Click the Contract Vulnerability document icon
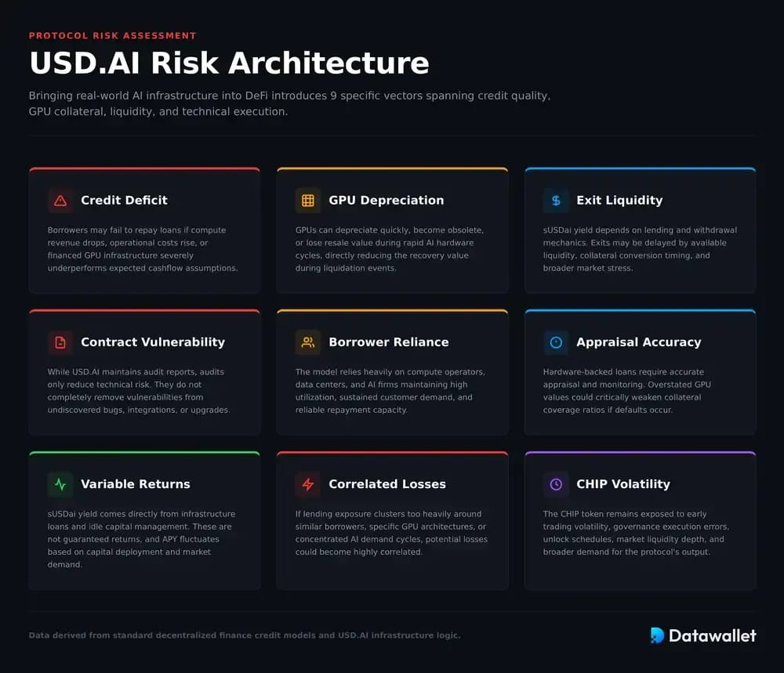 (x=60, y=342)
